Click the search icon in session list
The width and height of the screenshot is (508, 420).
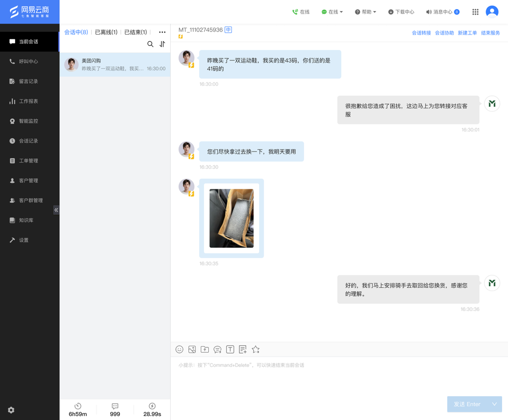[x=150, y=44]
